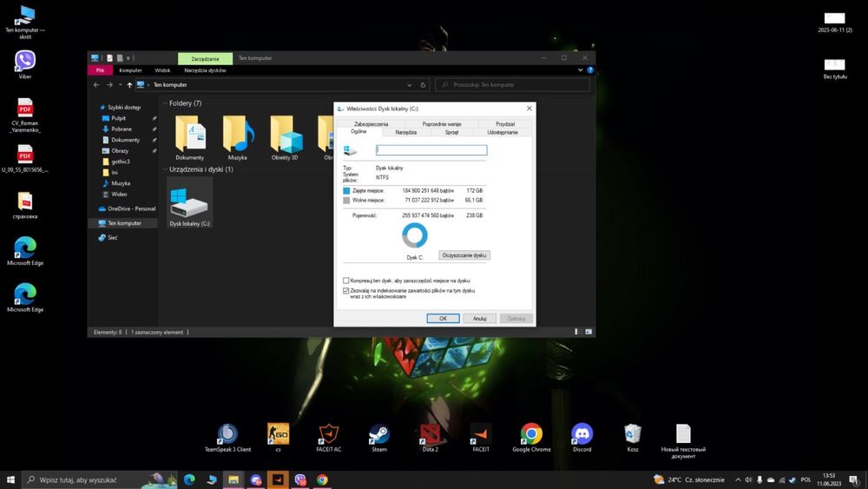Screen dimensions: 868x489
Task: Open File Explorer from the taskbar
Action: click(233, 479)
